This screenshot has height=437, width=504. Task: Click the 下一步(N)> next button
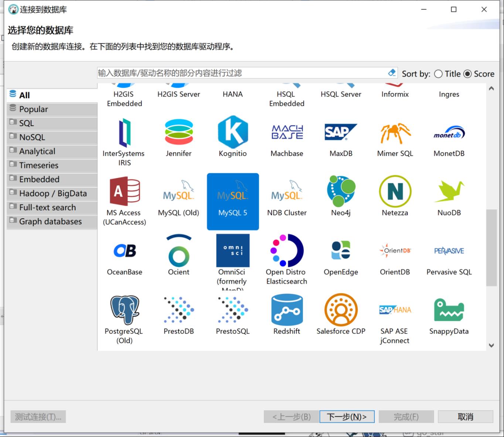[x=347, y=417]
